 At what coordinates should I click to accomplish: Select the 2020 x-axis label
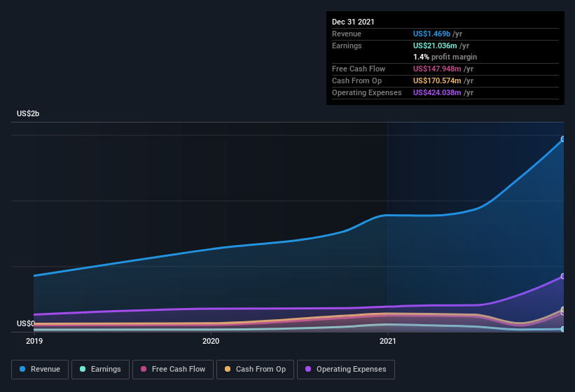[x=211, y=341]
